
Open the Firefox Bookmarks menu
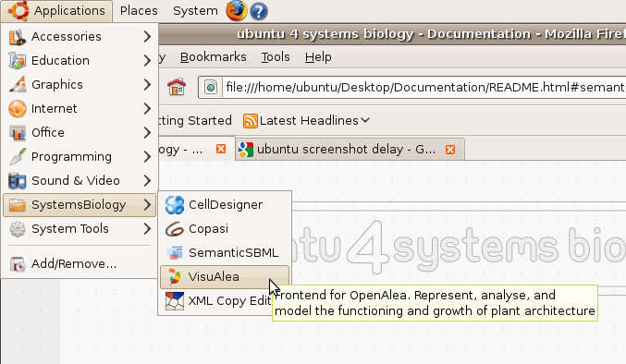(214, 57)
